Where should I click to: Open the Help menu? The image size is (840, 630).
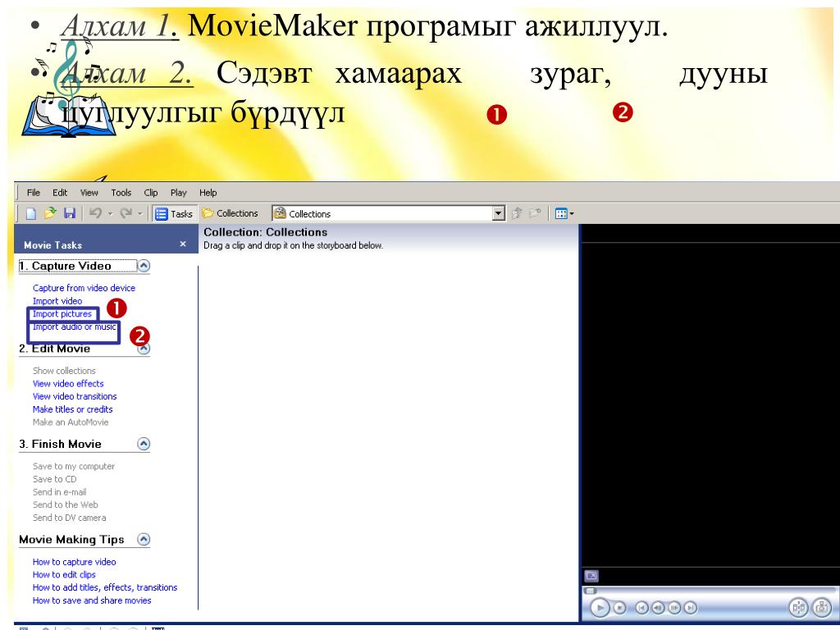click(x=208, y=192)
